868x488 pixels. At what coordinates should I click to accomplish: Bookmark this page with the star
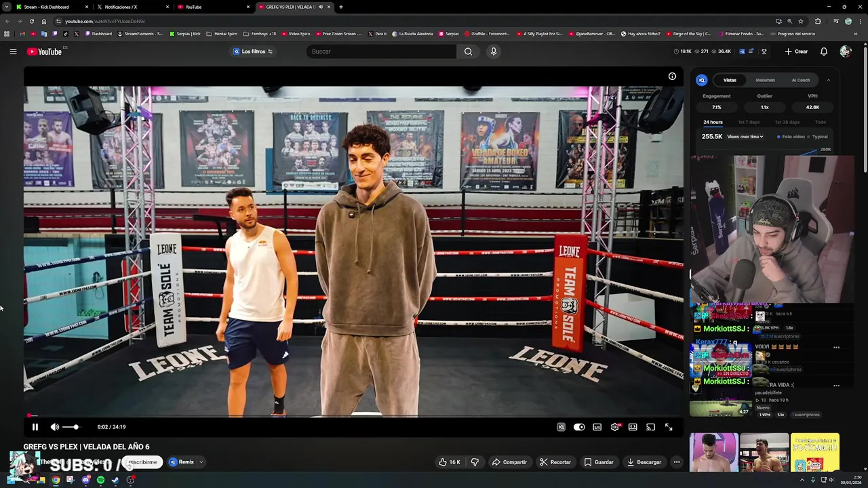(801, 21)
